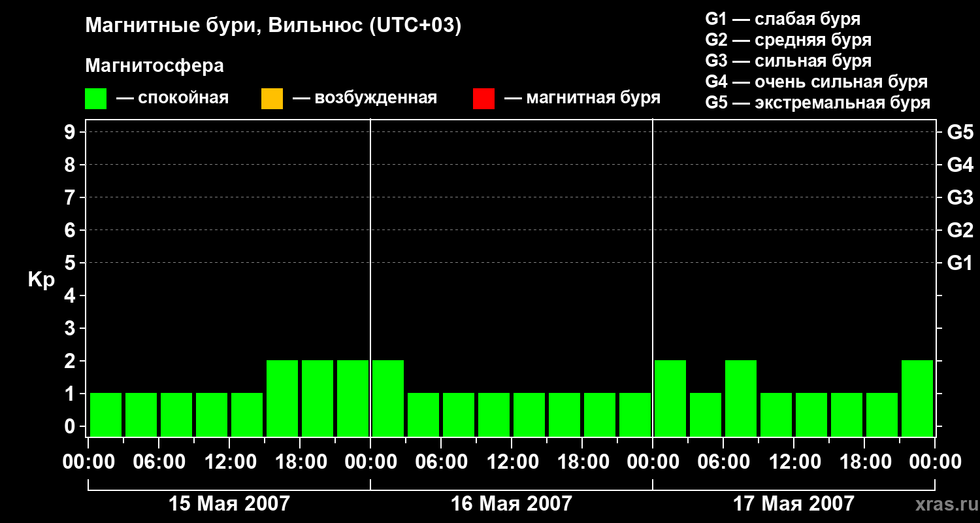
Task: Click the '— магнитная буря' legend label
Action: pyautogui.click(x=582, y=98)
